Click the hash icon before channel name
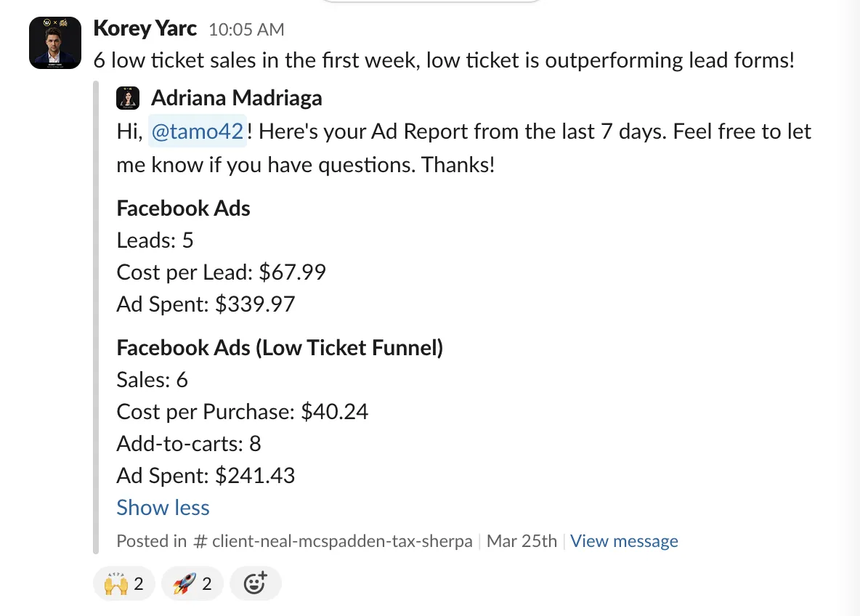 pyautogui.click(x=200, y=542)
